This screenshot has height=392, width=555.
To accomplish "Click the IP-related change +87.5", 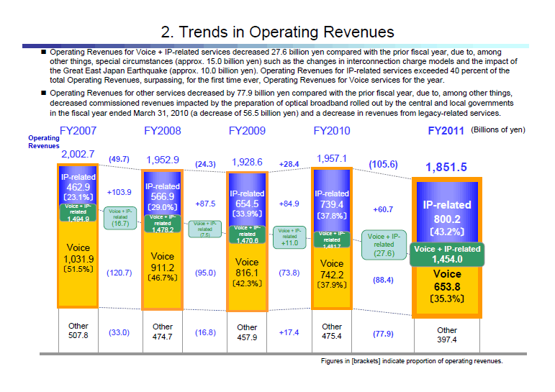I will click(x=205, y=204).
